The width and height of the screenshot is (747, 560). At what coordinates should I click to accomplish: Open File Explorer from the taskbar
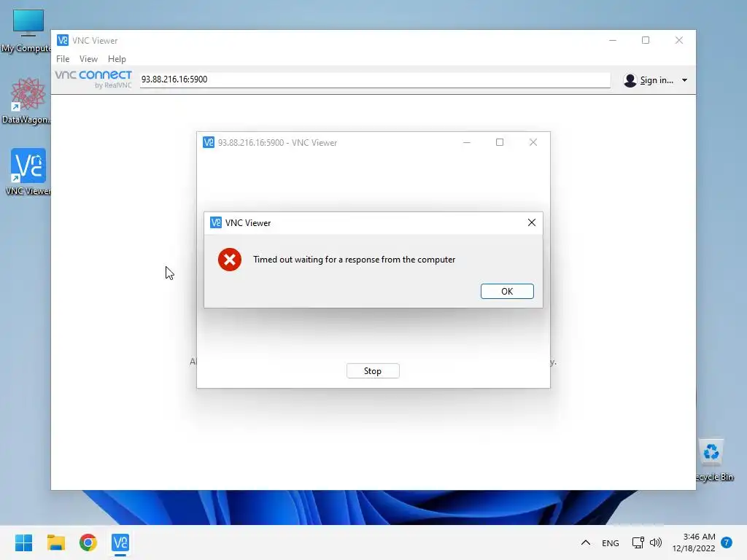[55, 542]
